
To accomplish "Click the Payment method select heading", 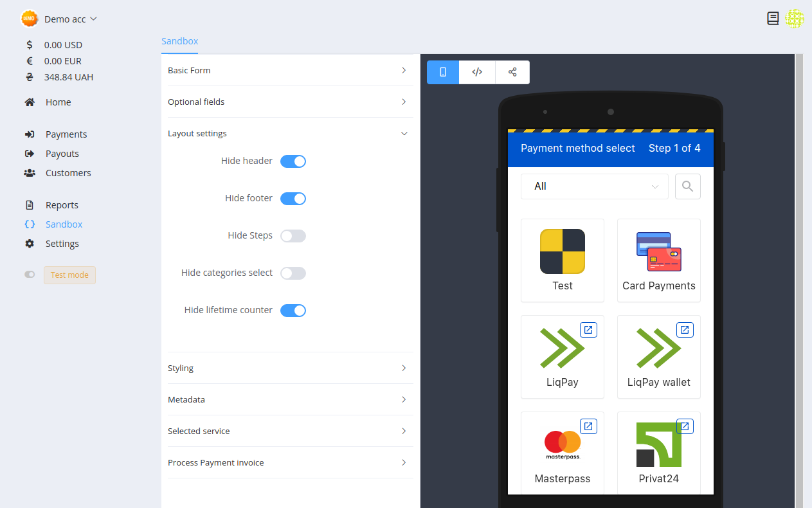I will (x=578, y=149).
